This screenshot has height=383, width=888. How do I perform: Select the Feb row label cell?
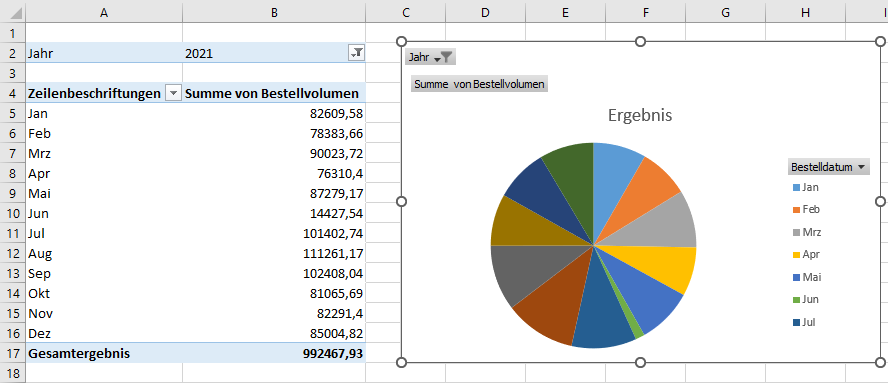104,134
